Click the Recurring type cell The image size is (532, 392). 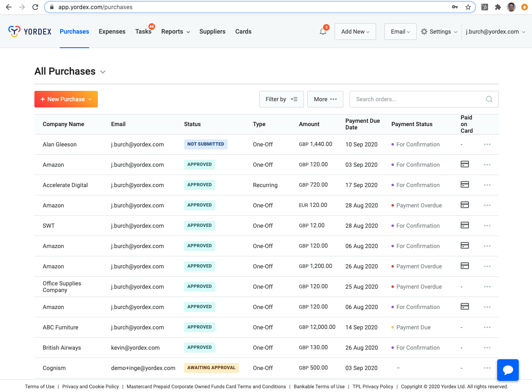265,185
